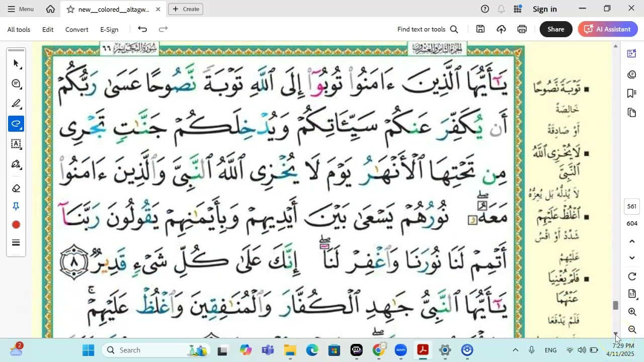Select the Add text box tool
The image size is (644, 362).
pyautogui.click(x=16, y=144)
